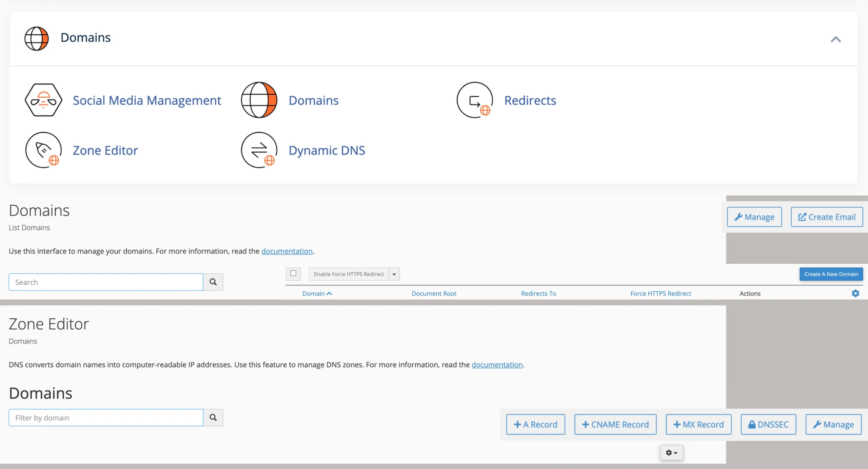
Task: Sort by Force HTTPS Redirect column
Action: pos(660,294)
